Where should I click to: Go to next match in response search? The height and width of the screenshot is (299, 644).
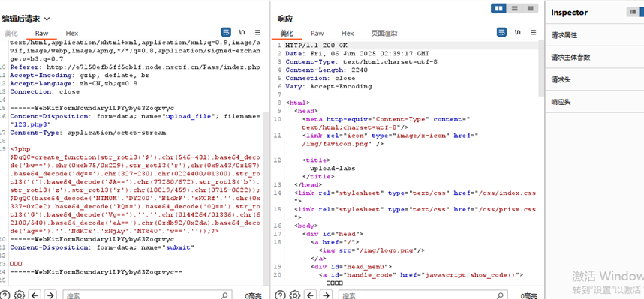(x=326, y=295)
